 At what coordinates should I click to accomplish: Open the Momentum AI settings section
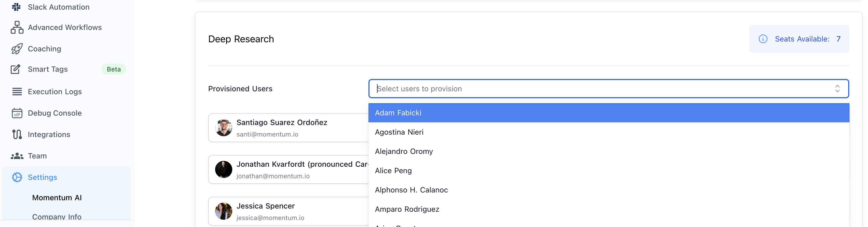click(x=57, y=198)
